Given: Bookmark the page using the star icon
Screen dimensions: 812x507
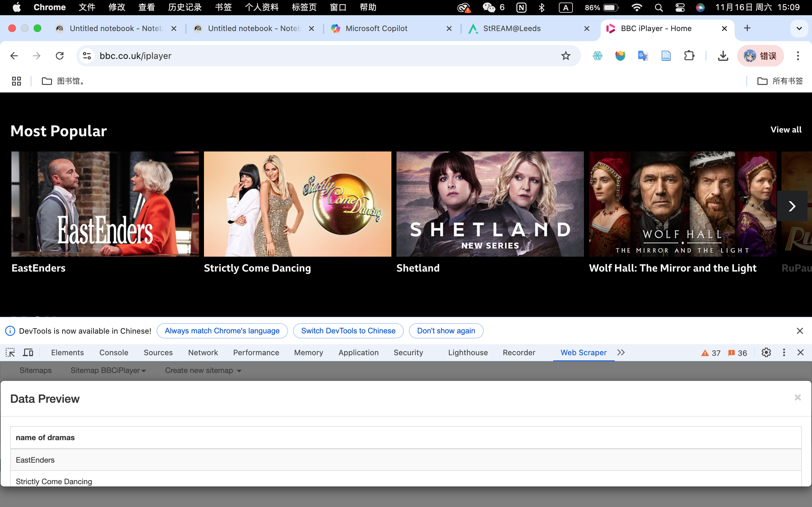Looking at the screenshot, I should pos(566,56).
